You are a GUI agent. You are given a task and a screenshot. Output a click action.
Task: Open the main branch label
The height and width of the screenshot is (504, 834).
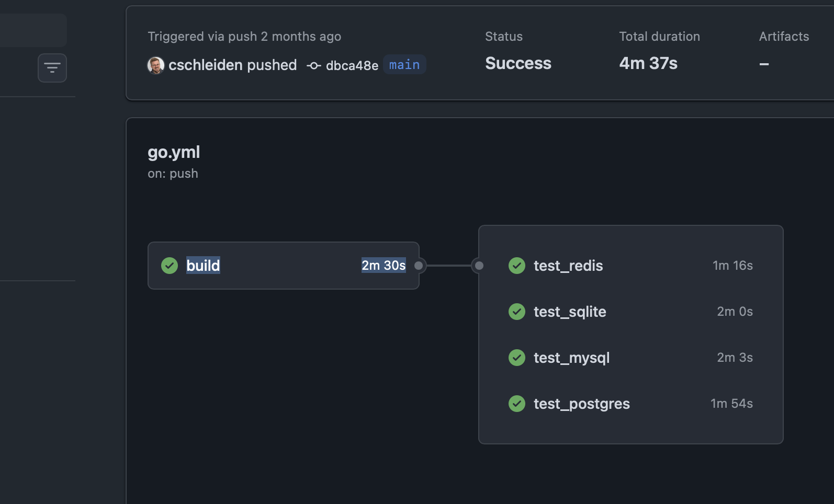click(x=404, y=65)
